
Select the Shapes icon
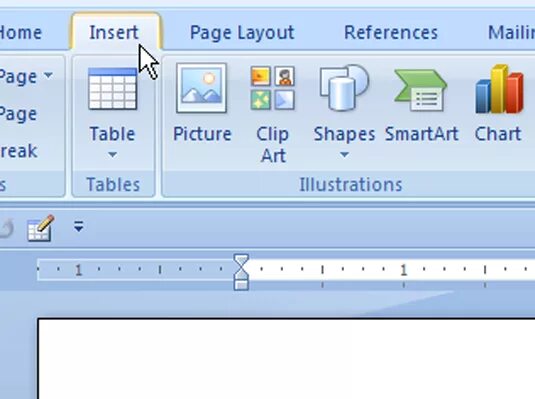click(344, 88)
